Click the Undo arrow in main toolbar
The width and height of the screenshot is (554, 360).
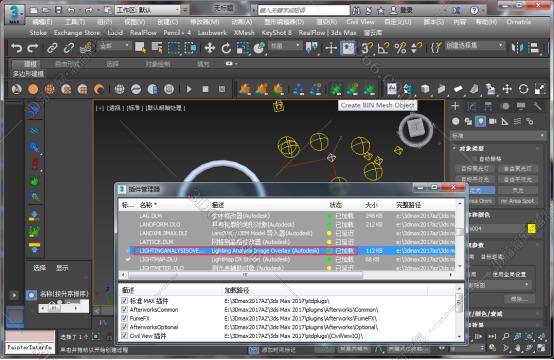(x=17, y=48)
